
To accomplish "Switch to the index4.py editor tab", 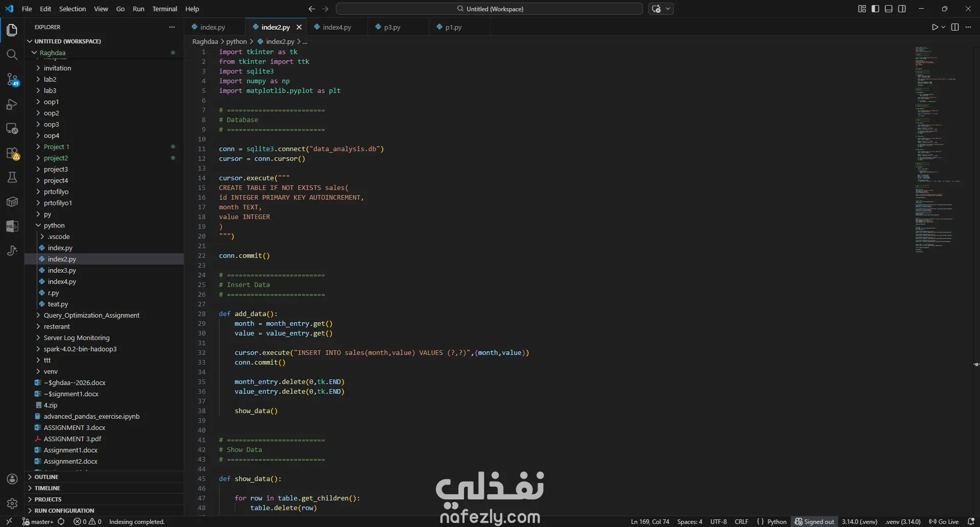I will 337,27.
